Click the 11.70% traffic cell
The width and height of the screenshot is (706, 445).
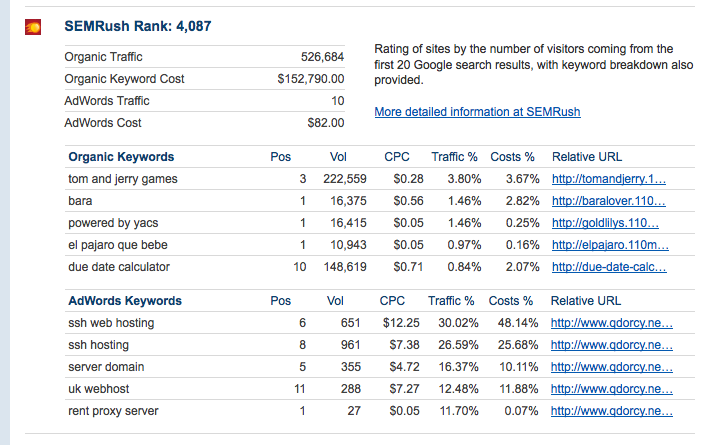pos(458,411)
